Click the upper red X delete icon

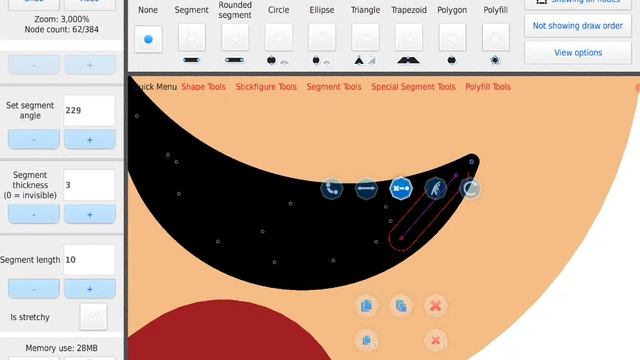436,306
